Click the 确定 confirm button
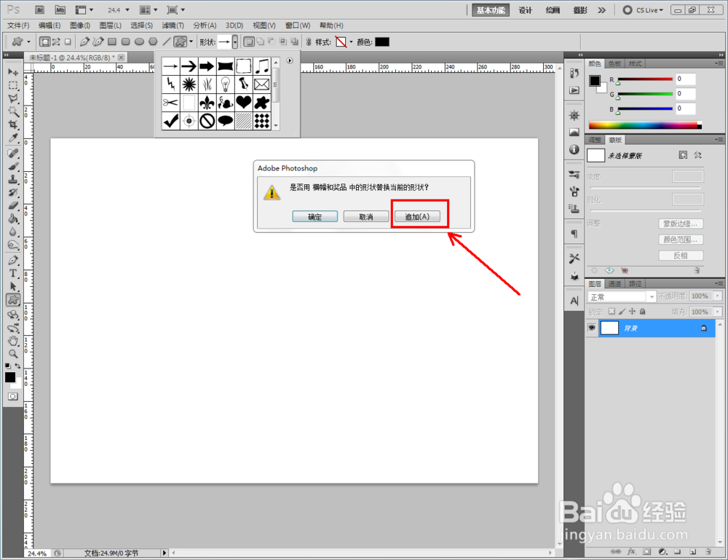The image size is (728, 560). (x=314, y=216)
